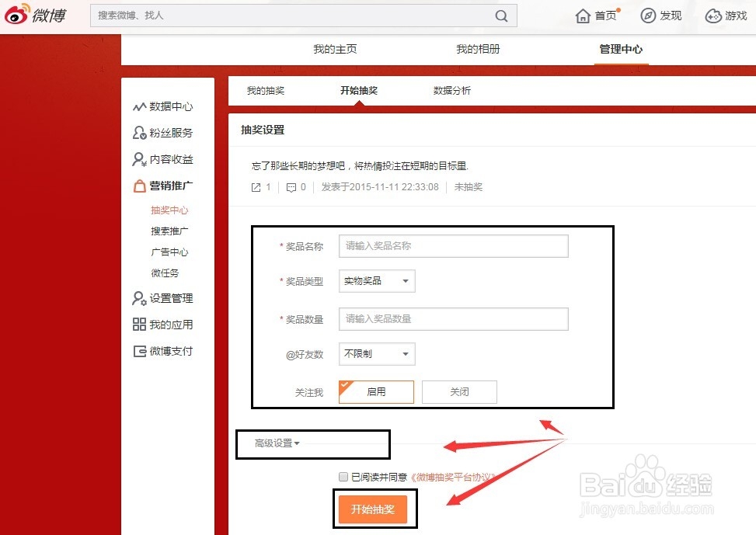
Task: Click the 内容收益 sidebar label
Action: click(171, 159)
